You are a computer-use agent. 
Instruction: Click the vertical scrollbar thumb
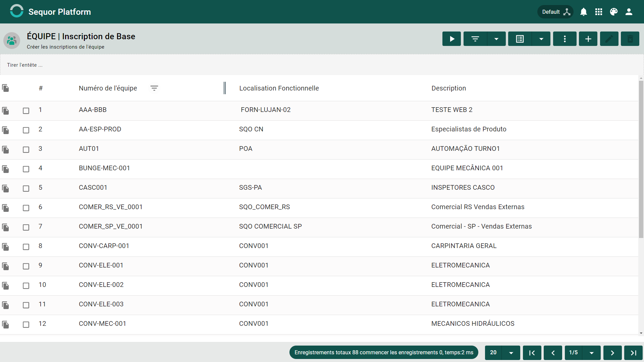pos(641,159)
